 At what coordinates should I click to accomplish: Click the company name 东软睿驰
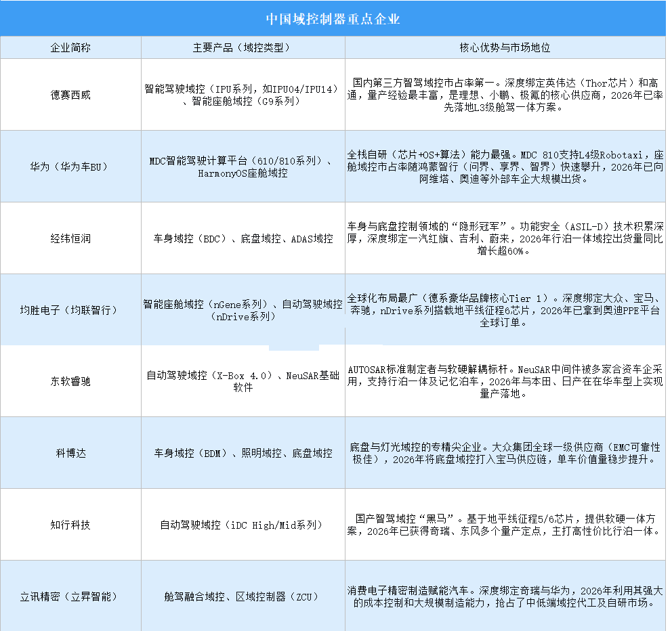click(70, 381)
